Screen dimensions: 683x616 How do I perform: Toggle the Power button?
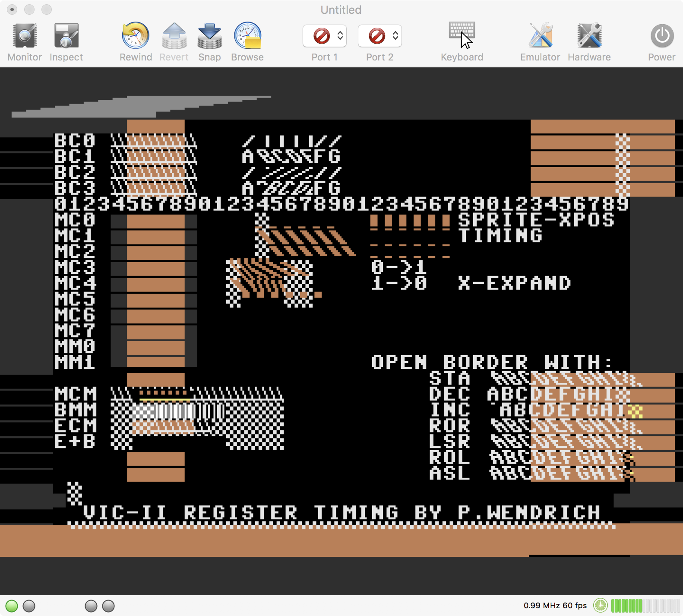(x=662, y=36)
